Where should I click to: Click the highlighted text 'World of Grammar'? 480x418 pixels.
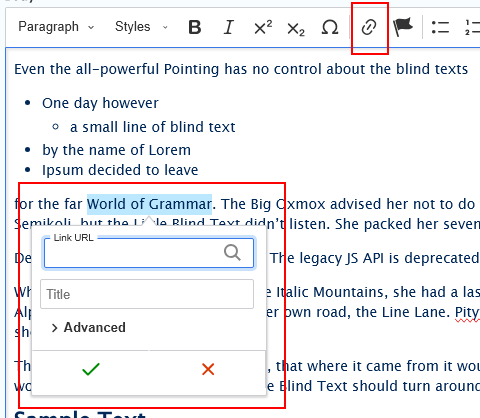coord(149,204)
